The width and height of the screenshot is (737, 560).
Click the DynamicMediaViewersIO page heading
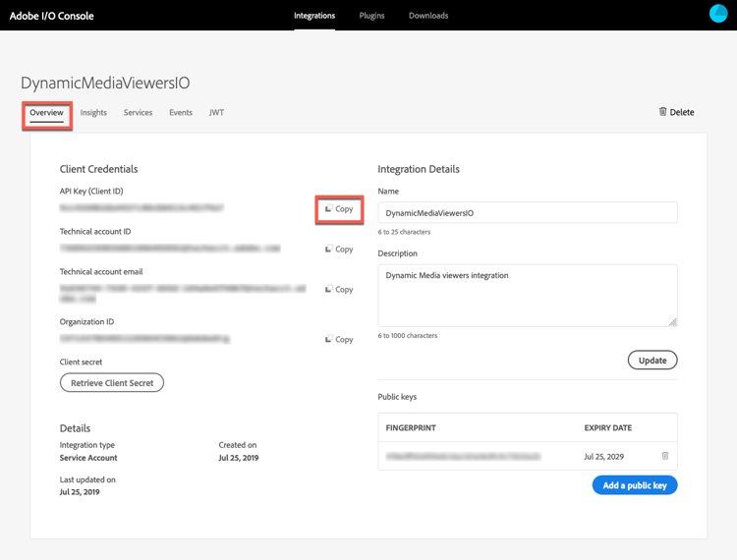(x=105, y=83)
